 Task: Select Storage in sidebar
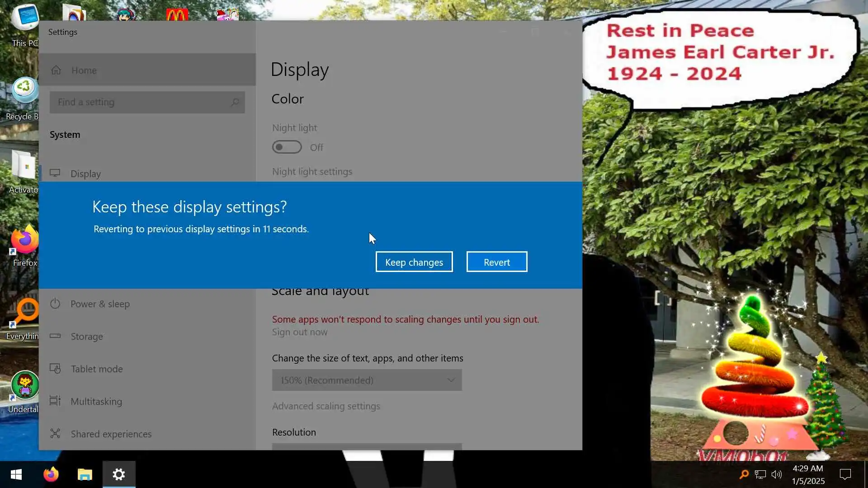click(x=87, y=337)
